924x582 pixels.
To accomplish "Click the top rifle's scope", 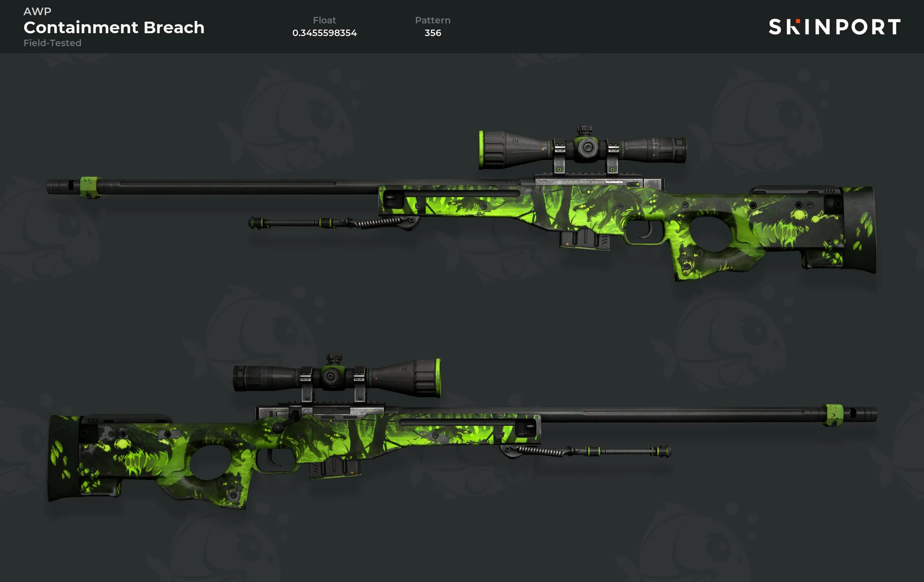I will tap(583, 148).
